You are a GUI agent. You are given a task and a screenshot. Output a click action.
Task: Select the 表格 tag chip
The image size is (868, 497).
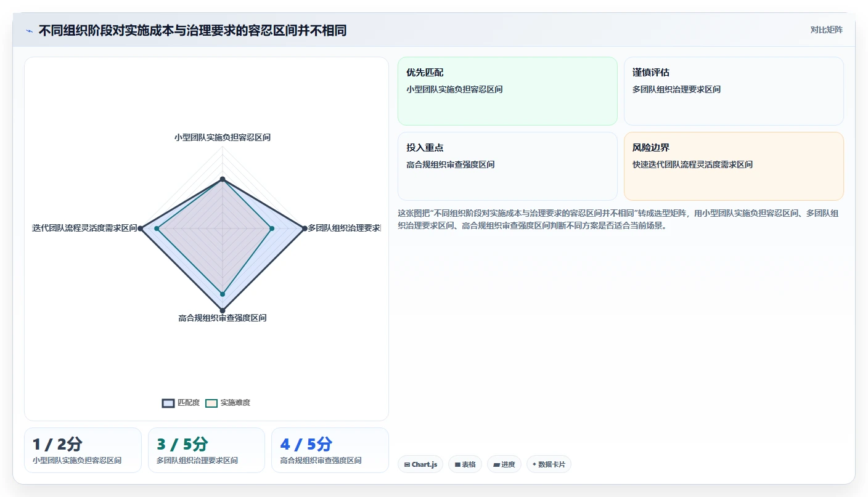tap(465, 464)
